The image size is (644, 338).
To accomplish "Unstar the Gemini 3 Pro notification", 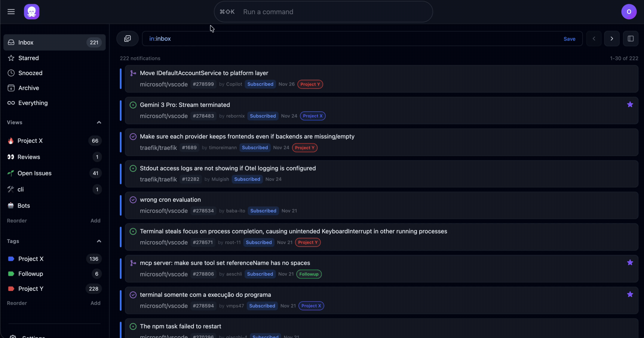I will click(x=630, y=104).
